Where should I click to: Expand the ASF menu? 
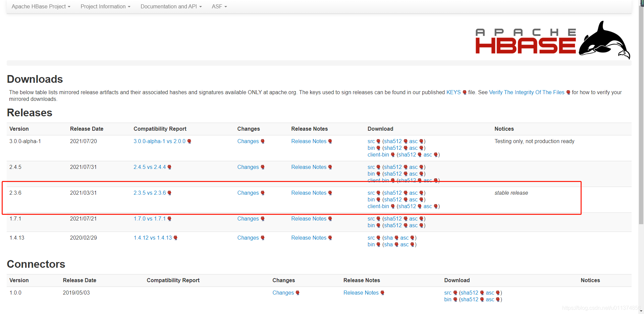point(219,6)
